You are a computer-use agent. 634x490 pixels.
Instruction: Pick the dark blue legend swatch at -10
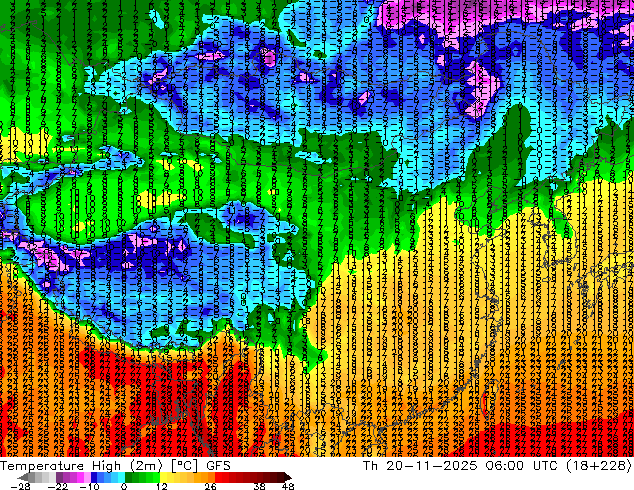point(94,477)
